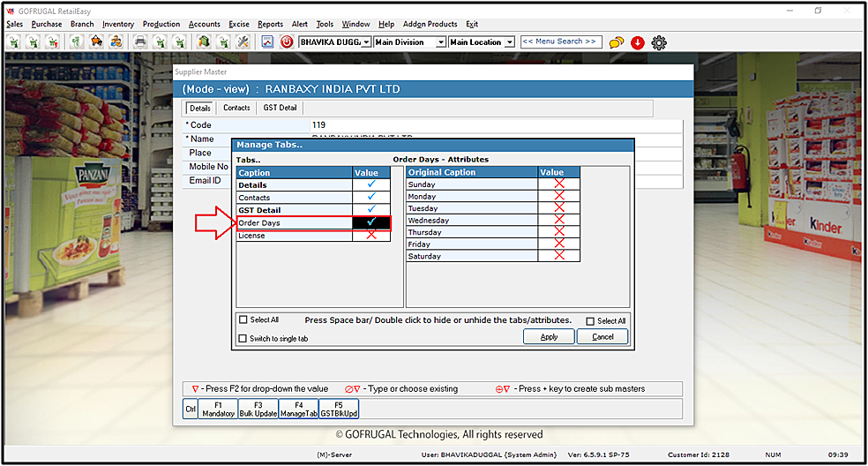Click the chart report icon in toolbar
This screenshot has width=868, height=466.
point(267,41)
